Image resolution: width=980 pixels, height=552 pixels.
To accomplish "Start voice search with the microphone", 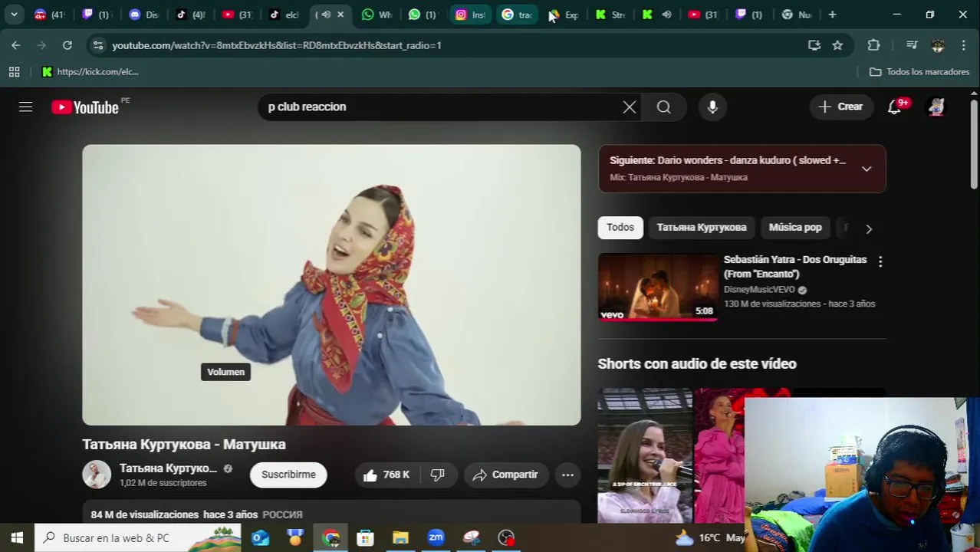I will [712, 107].
